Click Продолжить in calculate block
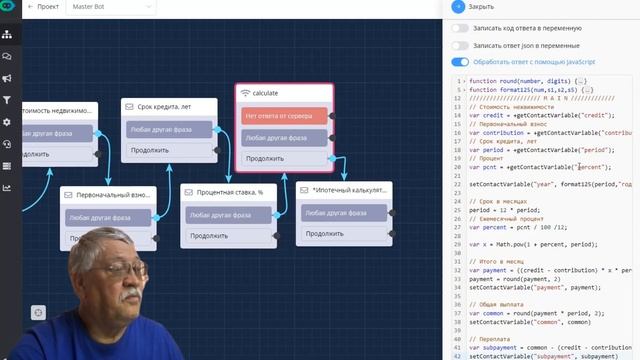The width and height of the screenshot is (640, 360). pyautogui.click(x=284, y=159)
